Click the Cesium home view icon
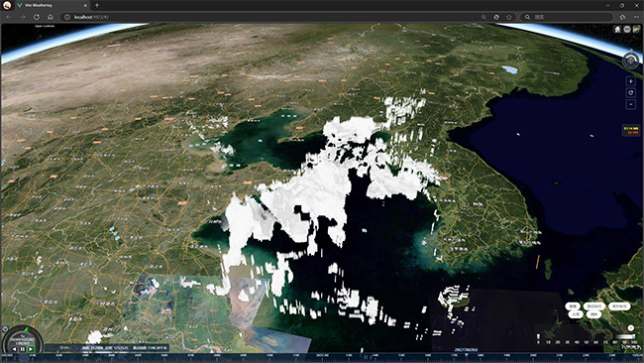 point(617,29)
